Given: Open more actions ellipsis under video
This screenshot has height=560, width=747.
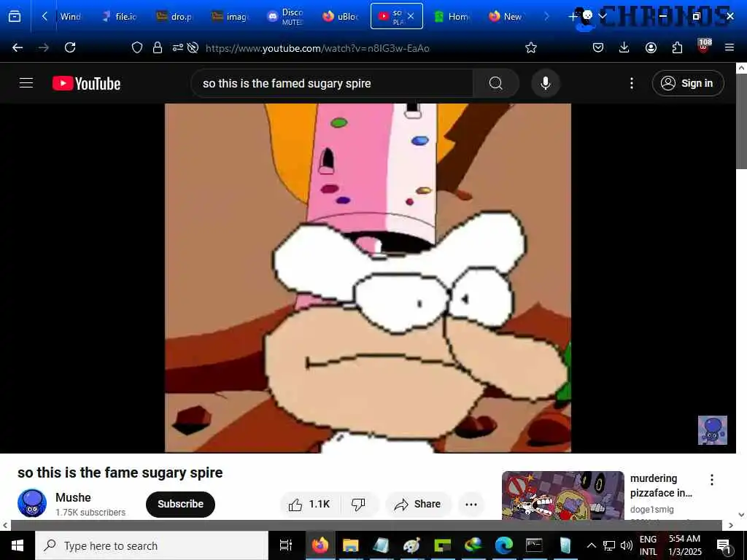Looking at the screenshot, I should pyautogui.click(x=471, y=505).
